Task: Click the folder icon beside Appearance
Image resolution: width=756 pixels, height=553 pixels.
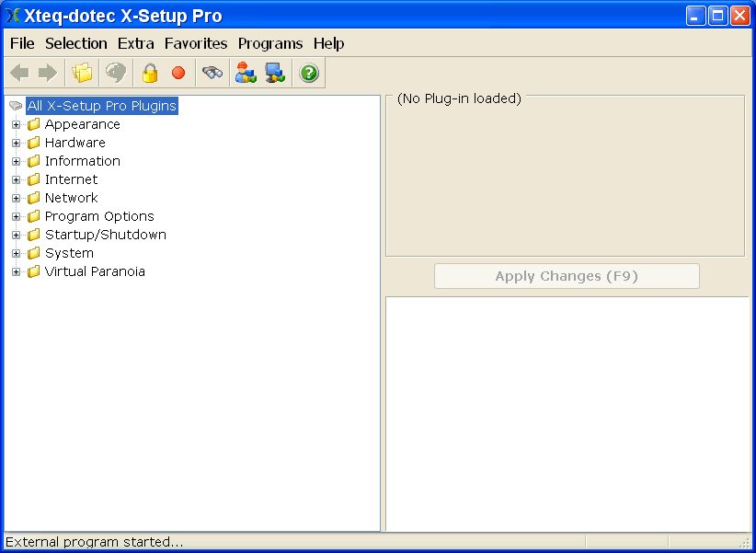Action: point(34,124)
